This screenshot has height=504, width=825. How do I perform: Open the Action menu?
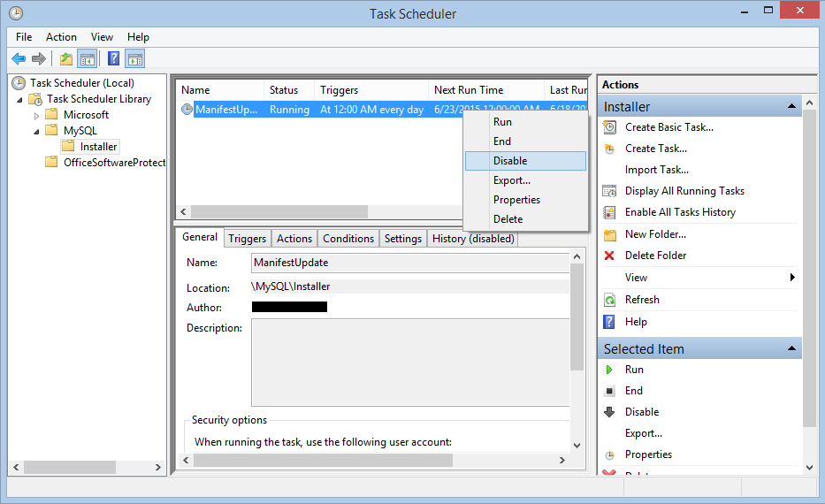[61, 37]
